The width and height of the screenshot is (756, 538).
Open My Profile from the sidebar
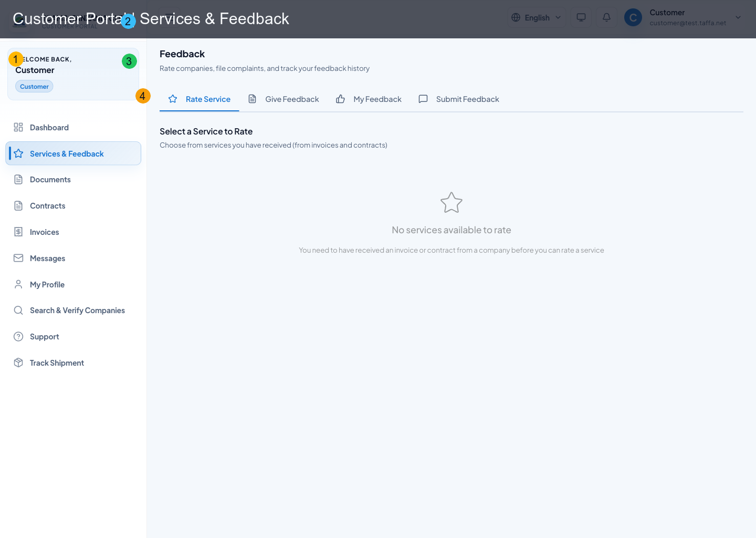point(73,284)
